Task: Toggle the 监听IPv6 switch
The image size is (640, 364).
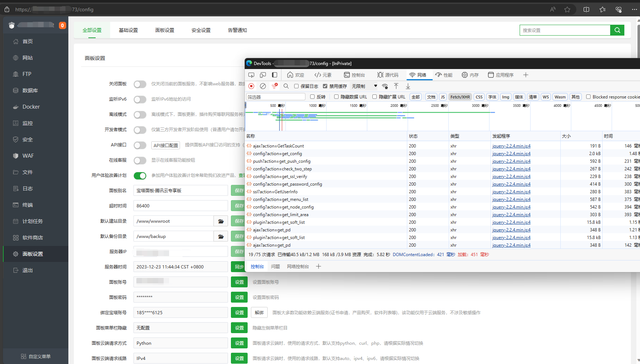Action: 140,100
